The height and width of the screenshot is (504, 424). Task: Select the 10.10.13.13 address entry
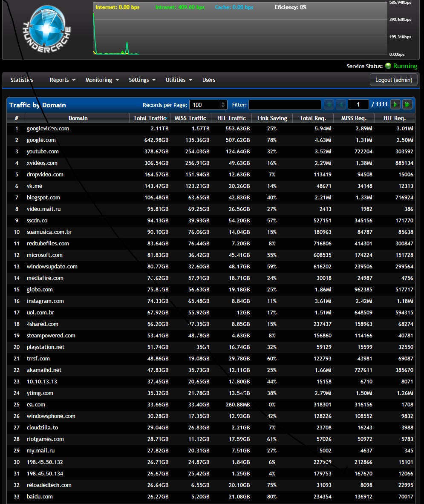(x=42, y=382)
